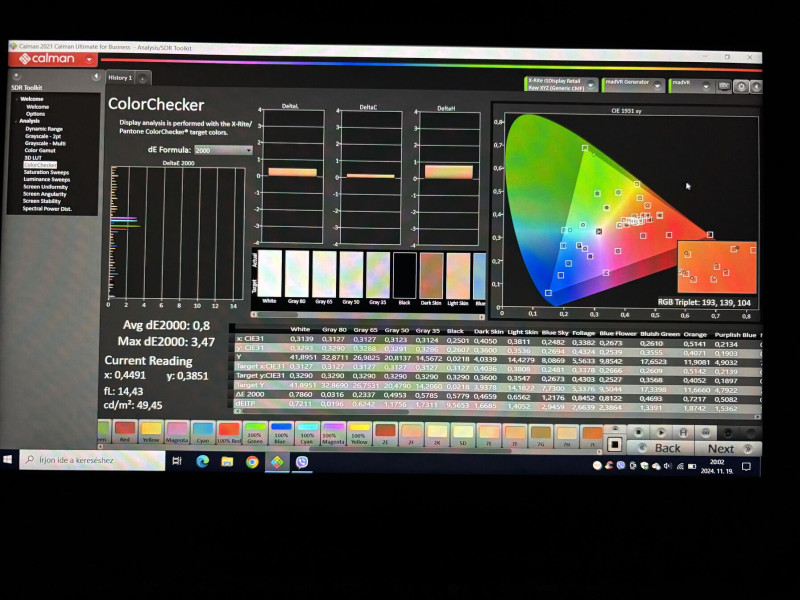Open the Color Gamut page

tap(40, 151)
